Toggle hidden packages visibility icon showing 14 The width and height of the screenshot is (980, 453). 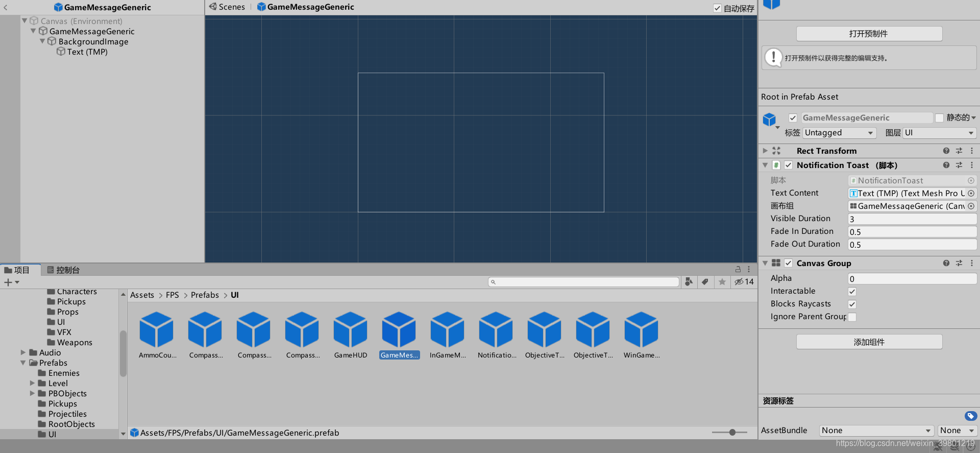pos(744,281)
